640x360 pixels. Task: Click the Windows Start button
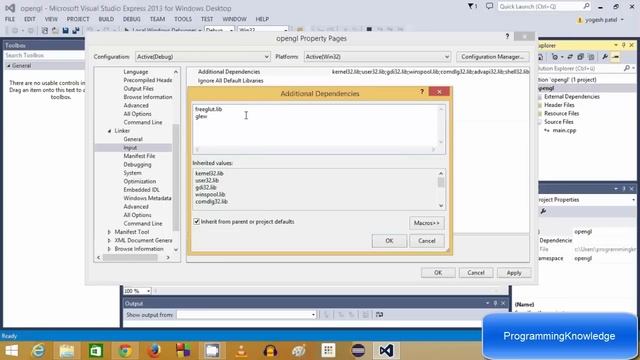coord(11,351)
